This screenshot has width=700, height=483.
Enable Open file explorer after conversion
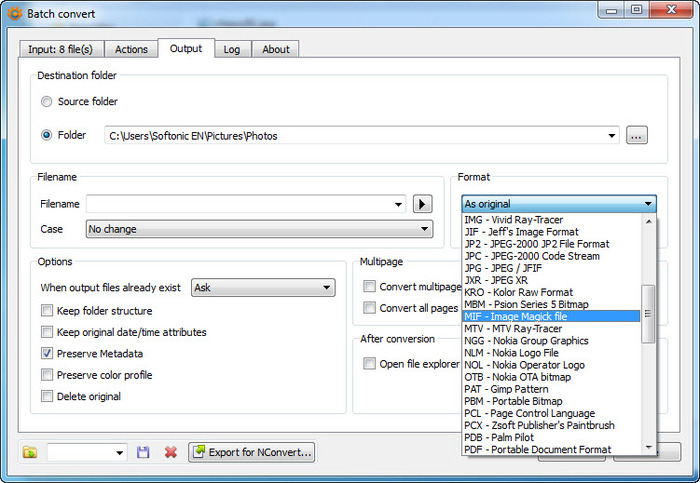coord(369,363)
